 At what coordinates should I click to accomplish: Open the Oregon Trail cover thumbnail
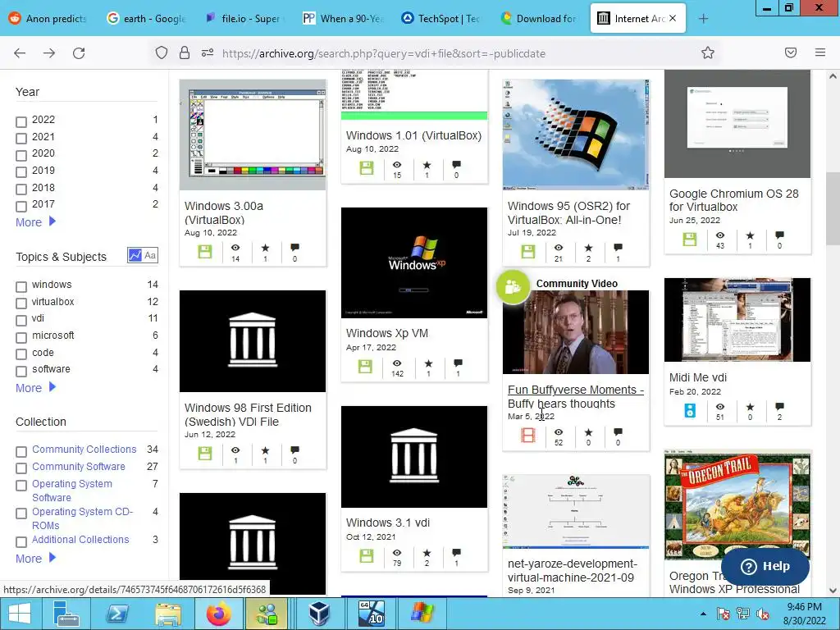click(x=737, y=505)
